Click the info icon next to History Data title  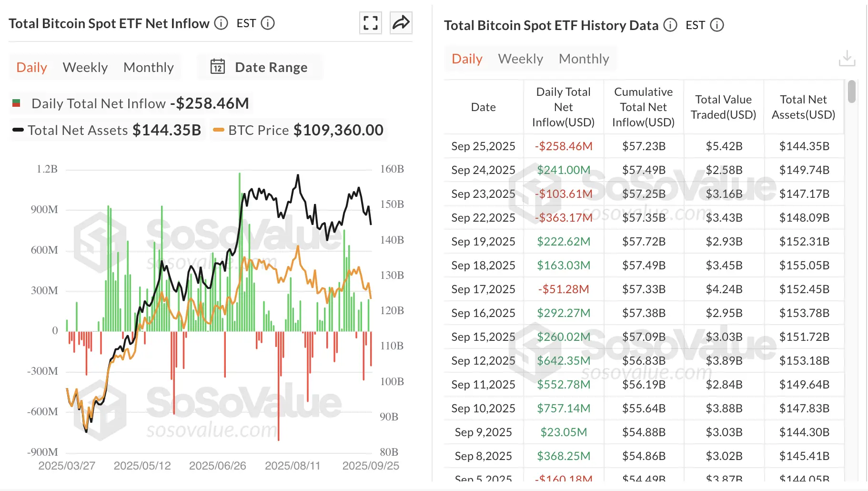pyautogui.click(x=670, y=25)
